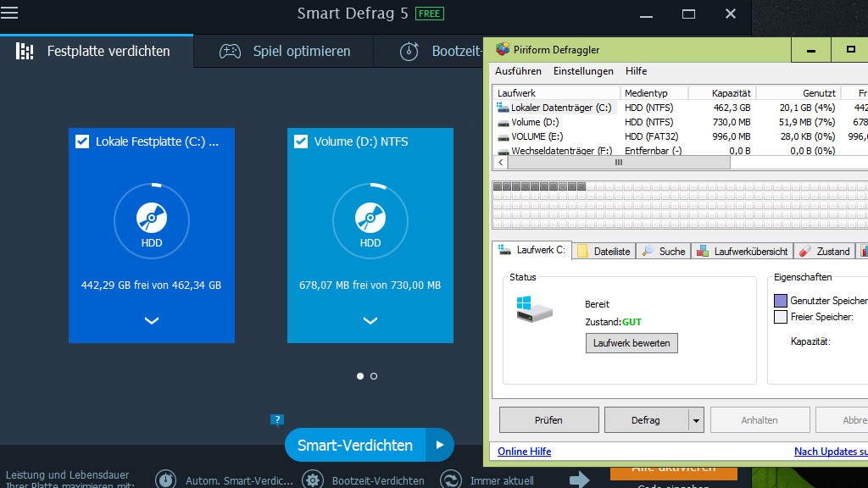
Task: Open the Ausführen menu
Action: (518, 71)
